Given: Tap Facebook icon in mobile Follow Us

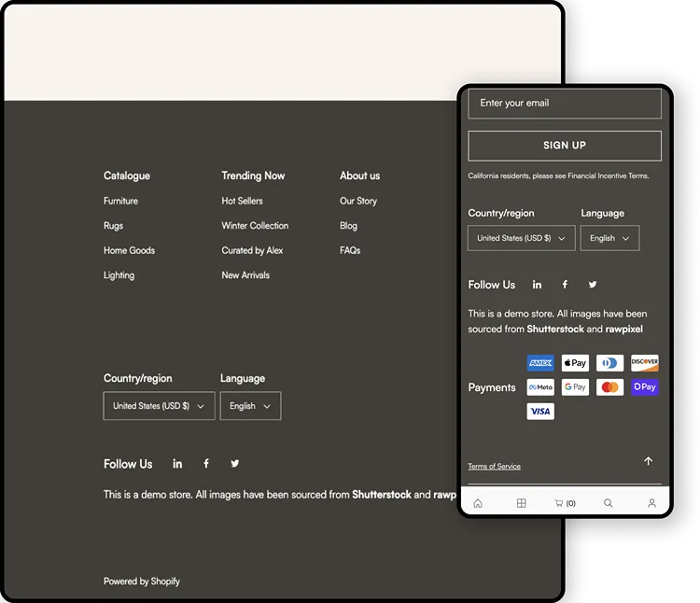Looking at the screenshot, I should pyautogui.click(x=565, y=285).
